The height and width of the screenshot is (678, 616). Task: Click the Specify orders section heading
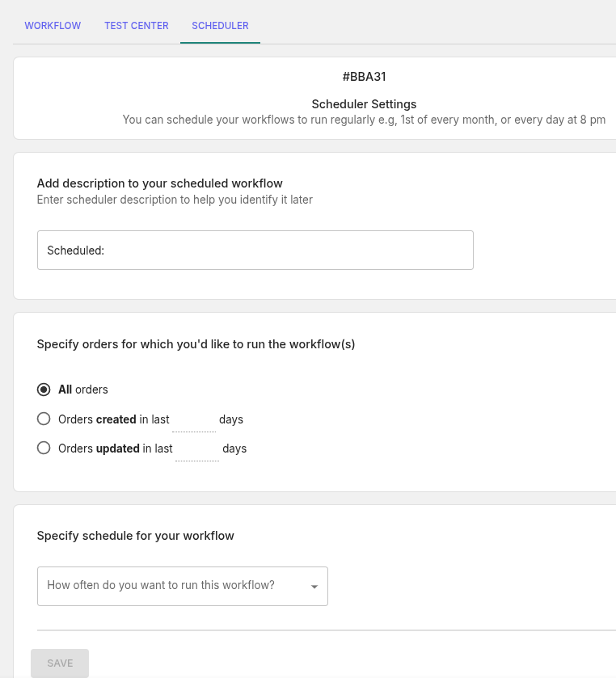(x=196, y=344)
